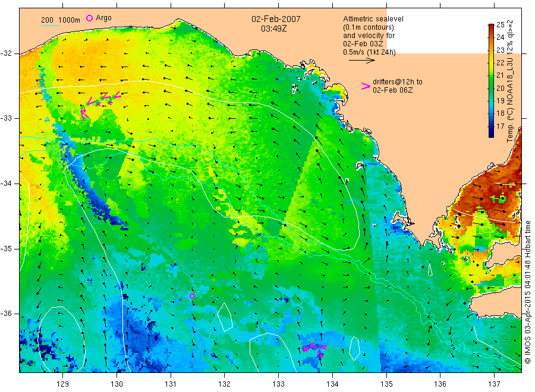Click the 0.5m/s (1kt 24h) text
The image size is (535, 392).
pos(369,52)
